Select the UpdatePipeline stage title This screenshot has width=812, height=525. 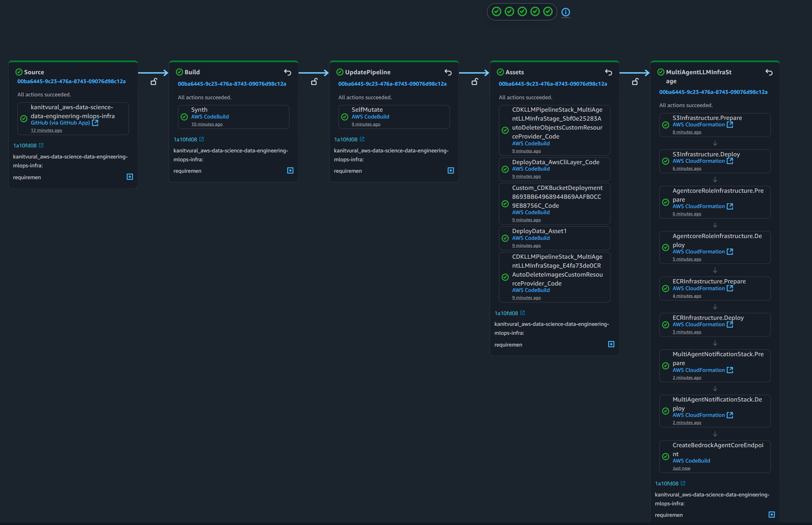(368, 72)
